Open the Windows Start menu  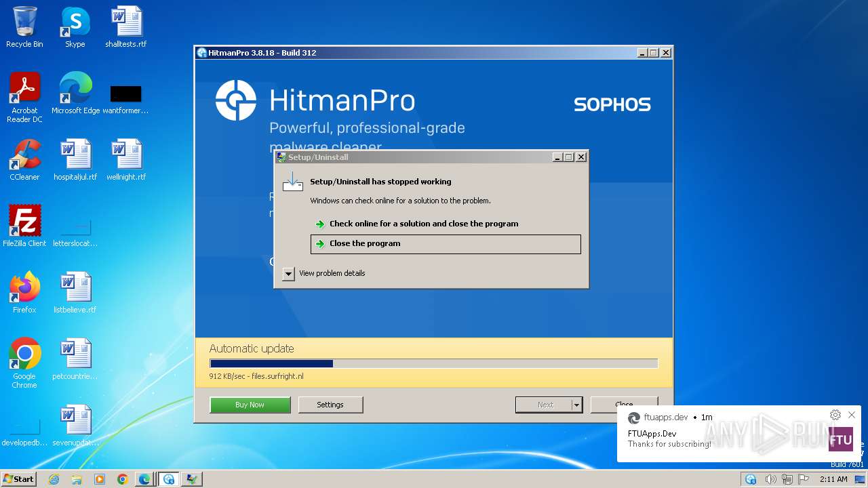(x=19, y=479)
